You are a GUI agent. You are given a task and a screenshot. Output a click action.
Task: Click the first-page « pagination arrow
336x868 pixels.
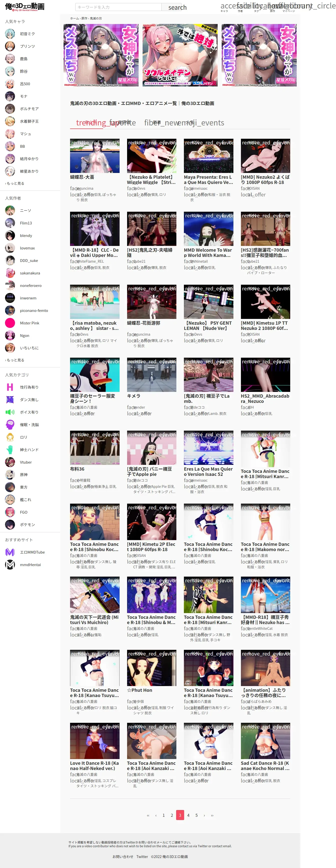(148, 815)
